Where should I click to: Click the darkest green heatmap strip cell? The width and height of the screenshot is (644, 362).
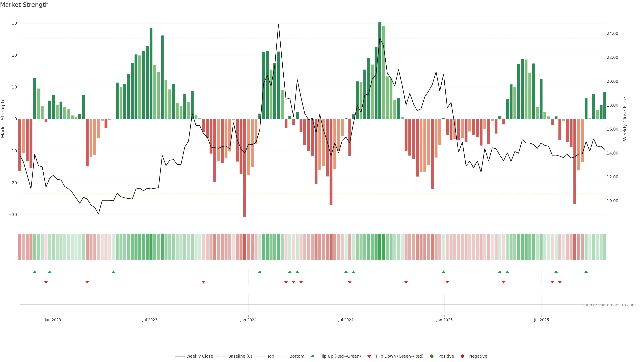(x=380, y=247)
